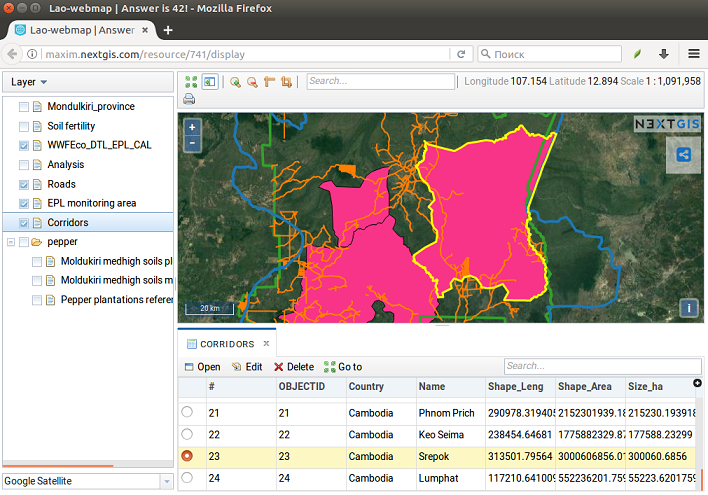The height and width of the screenshot is (495, 708).
Task: Open the Firefox hamburger menu
Action: [693, 54]
